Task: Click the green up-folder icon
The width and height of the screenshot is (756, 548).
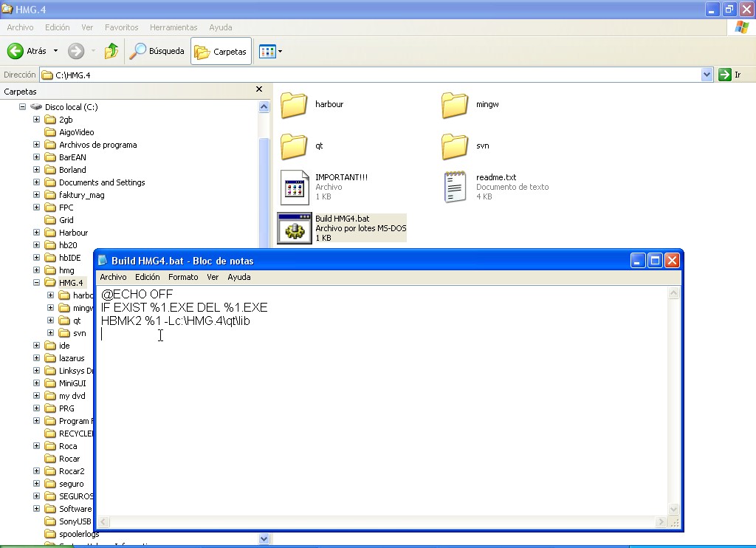Action: pos(111,51)
